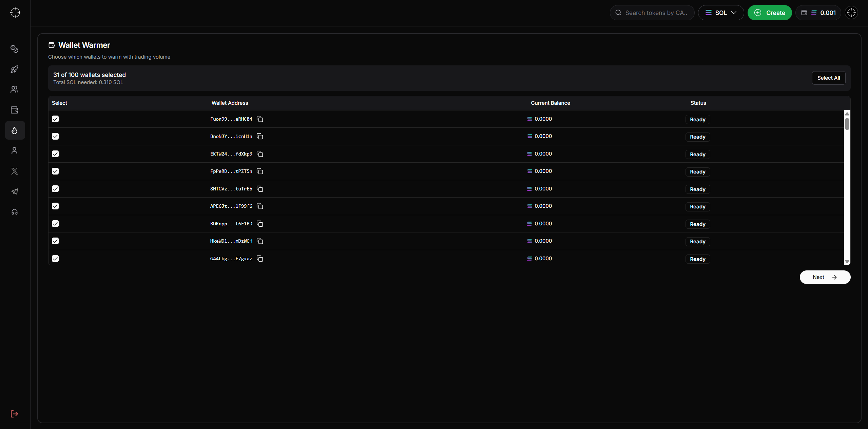Uncheck the BnoNJY...icnH1n wallet checkbox
This screenshot has height=429, width=868.
(55, 136)
